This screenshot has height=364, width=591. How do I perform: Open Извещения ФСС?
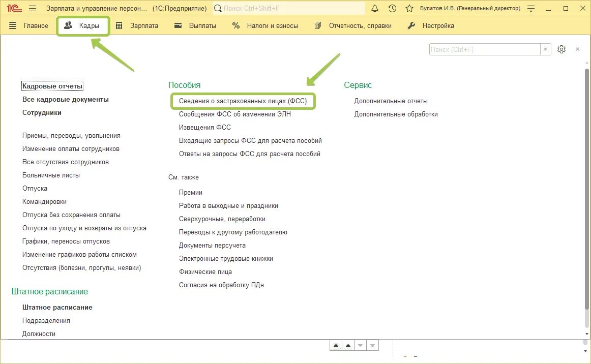click(204, 128)
